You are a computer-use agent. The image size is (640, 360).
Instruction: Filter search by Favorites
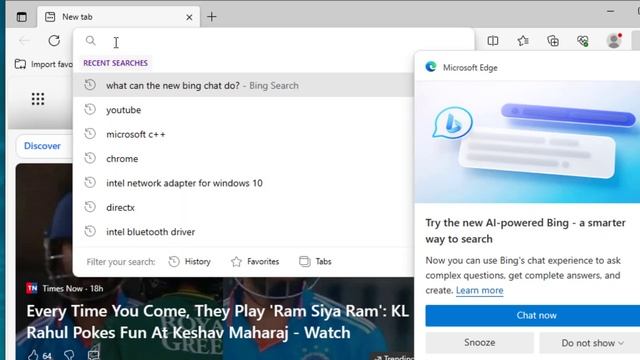coord(255,262)
